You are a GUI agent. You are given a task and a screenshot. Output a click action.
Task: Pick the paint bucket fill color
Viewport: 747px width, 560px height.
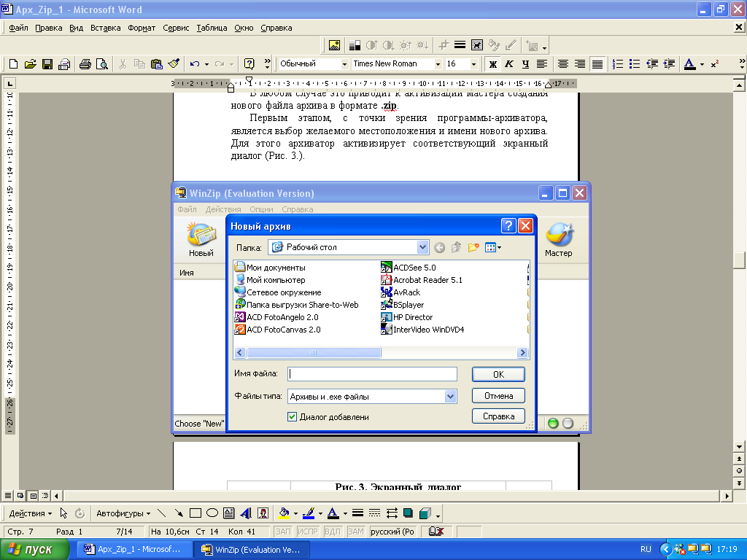[x=284, y=513]
